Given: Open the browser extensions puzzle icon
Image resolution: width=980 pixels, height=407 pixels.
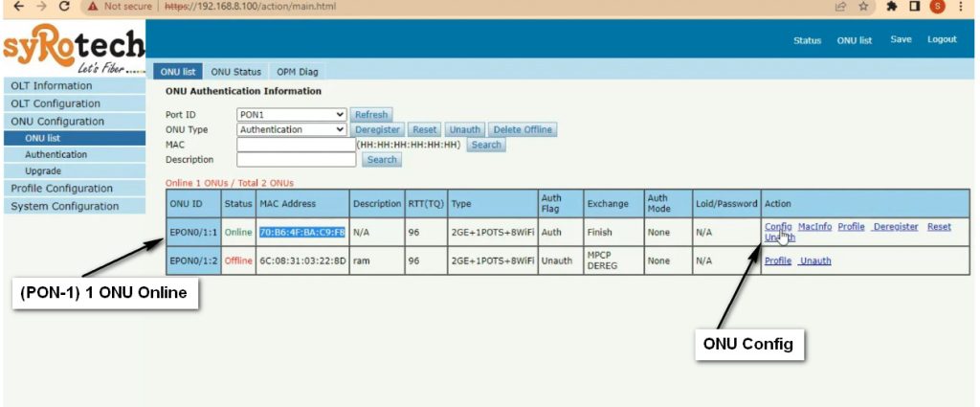Looking at the screenshot, I should tap(891, 6).
